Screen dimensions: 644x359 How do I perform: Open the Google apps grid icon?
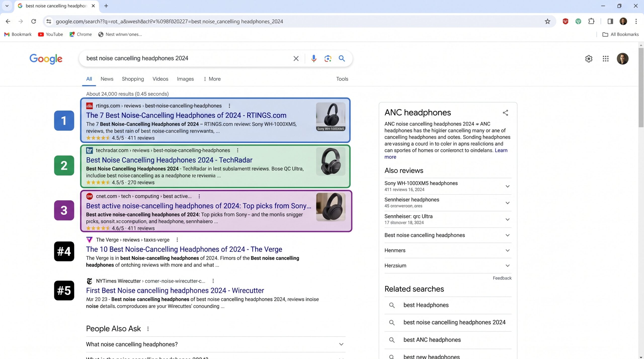click(606, 59)
